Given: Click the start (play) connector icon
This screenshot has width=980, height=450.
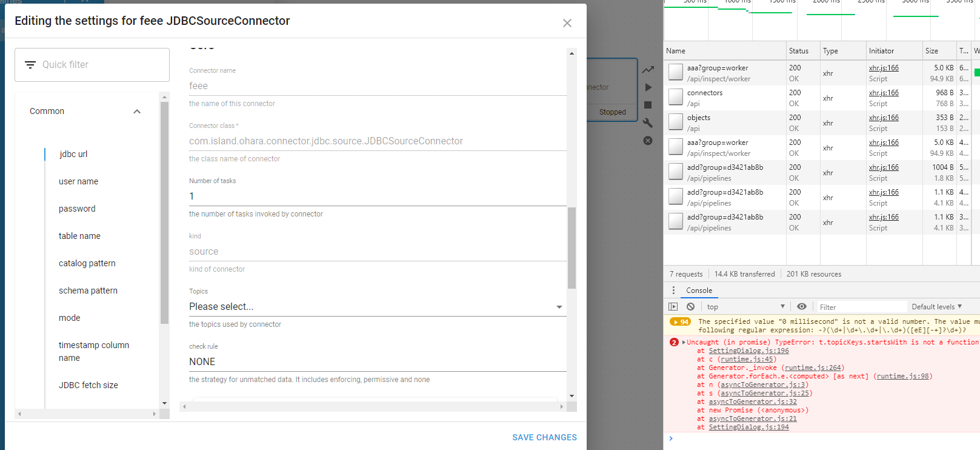Looking at the screenshot, I should click(648, 87).
